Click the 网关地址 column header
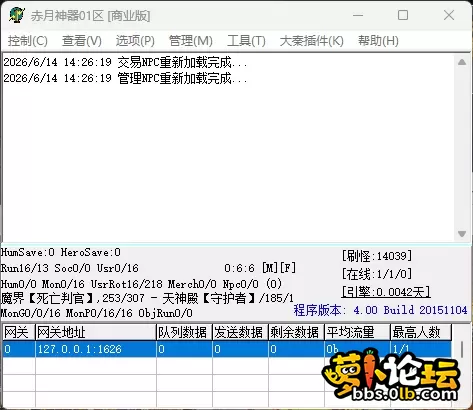The height and width of the screenshot is (410, 473). [x=96, y=332]
